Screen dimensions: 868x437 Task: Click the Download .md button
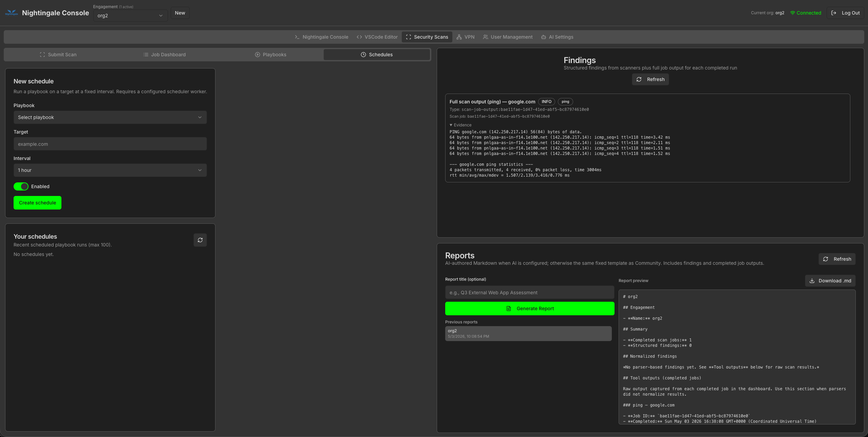(x=830, y=281)
